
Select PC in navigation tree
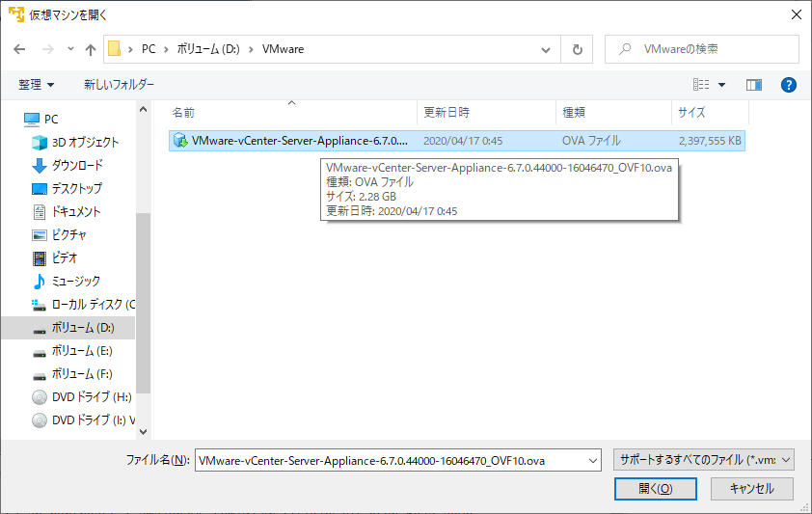[x=51, y=119]
